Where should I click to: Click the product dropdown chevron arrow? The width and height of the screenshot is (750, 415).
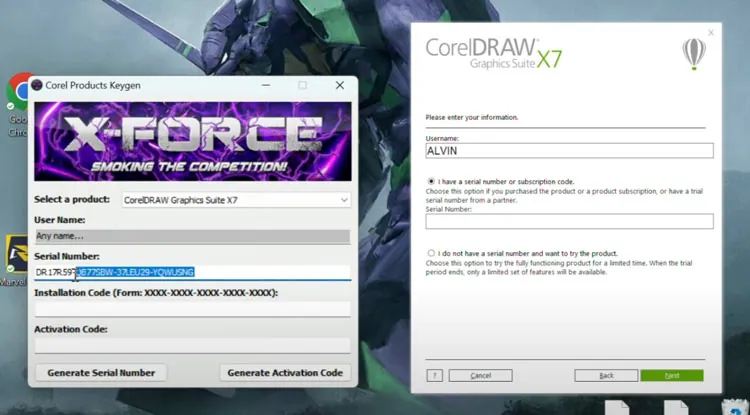point(344,200)
